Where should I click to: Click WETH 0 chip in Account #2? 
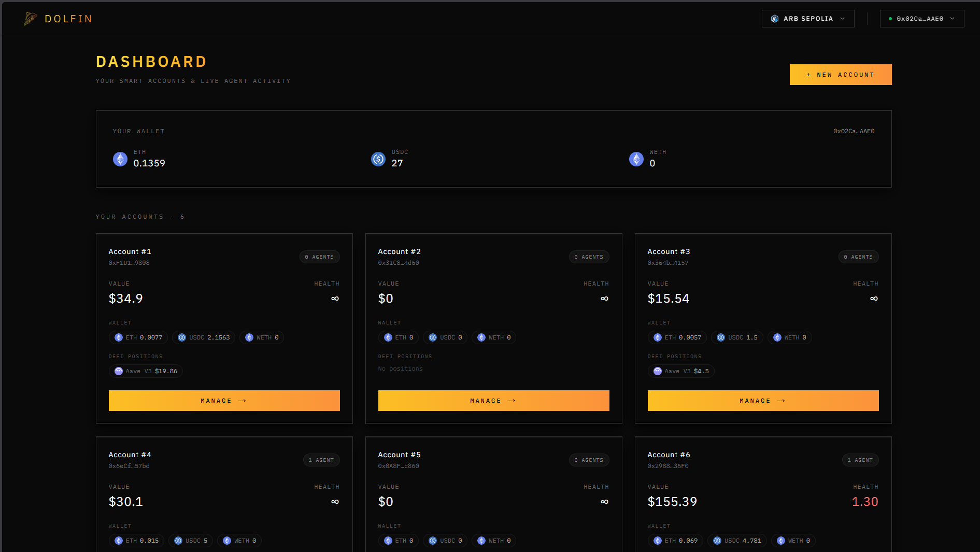[494, 337]
